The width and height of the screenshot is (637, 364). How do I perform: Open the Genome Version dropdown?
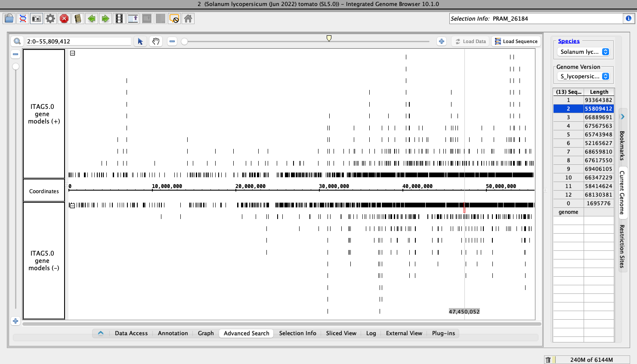tap(584, 76)
